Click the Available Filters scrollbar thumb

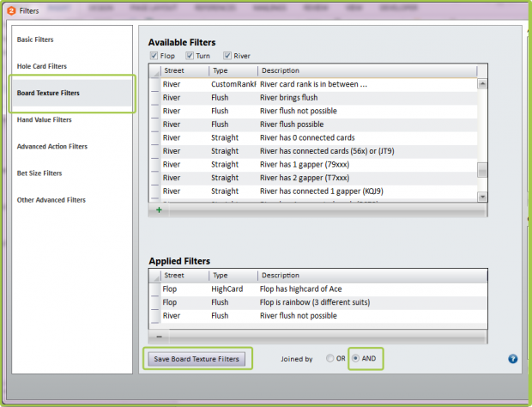[482, 170]
